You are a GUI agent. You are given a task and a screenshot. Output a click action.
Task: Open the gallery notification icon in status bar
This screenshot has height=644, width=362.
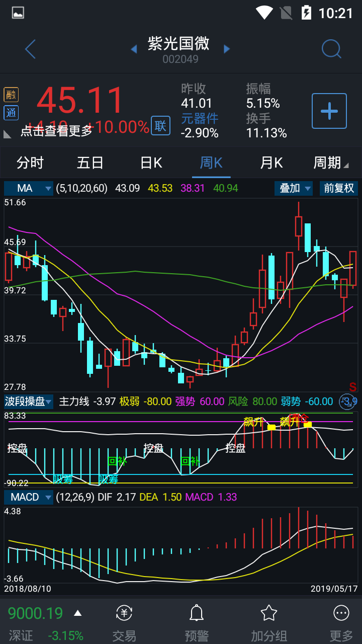(x=18, y=13)
